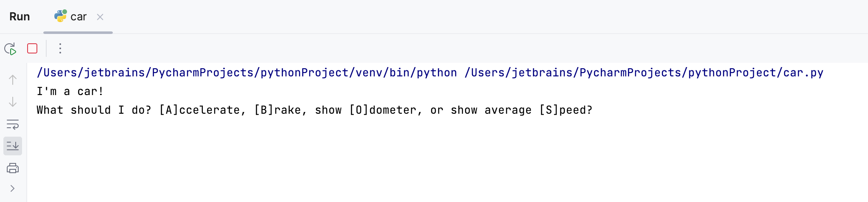This screenshot has height=202, width=868.
Task: Rerun the car script
Action: 10,49
